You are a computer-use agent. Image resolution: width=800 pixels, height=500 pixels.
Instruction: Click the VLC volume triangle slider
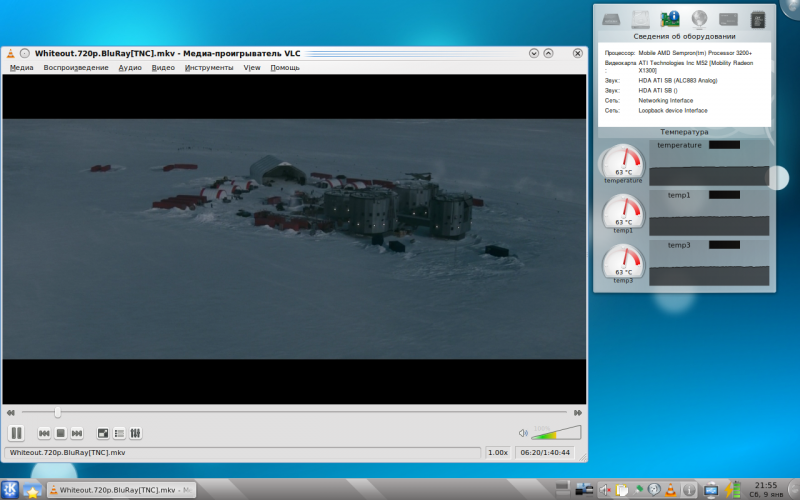coord(556,433)
